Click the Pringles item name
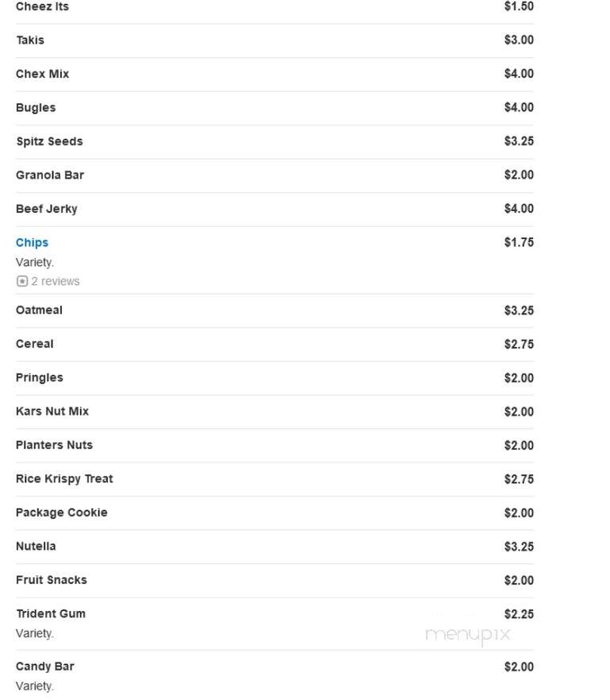This screenshot has height=700, width=610. click(x=40, y=378)
